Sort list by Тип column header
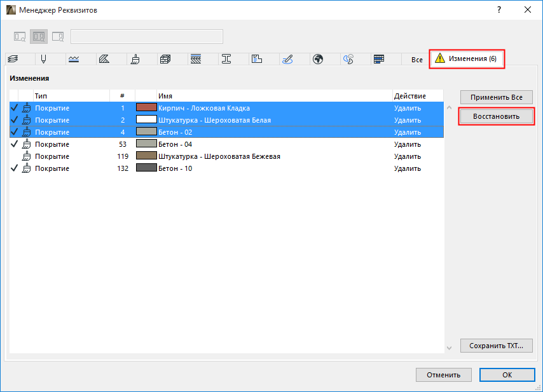 click(71, 96)
